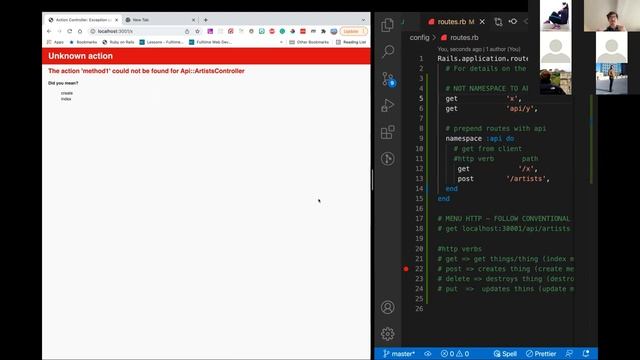Open the Bookmarks bookmark folder
The height and width of the screenshot is (360, 640).
click(x=83, y=42)
